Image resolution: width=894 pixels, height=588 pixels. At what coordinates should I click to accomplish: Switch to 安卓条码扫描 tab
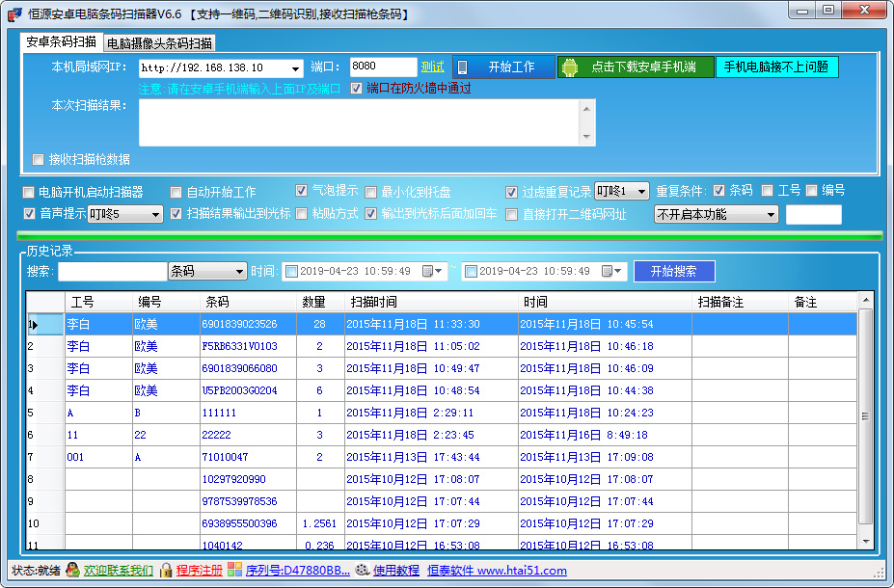62,41
